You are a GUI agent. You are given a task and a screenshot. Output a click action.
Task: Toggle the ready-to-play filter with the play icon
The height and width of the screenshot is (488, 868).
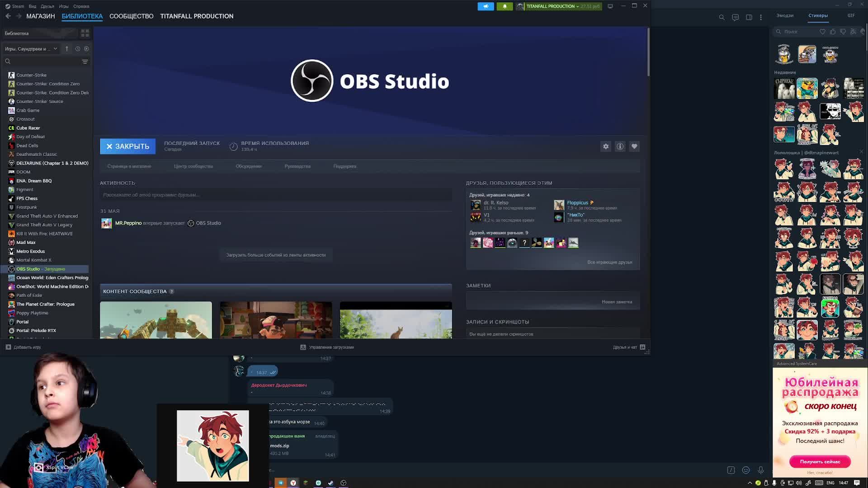86,49
